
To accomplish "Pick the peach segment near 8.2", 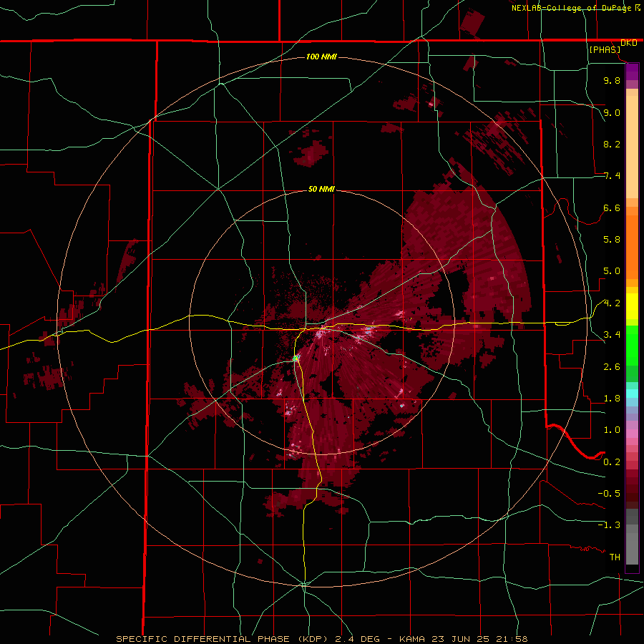I will coord(632,147).
